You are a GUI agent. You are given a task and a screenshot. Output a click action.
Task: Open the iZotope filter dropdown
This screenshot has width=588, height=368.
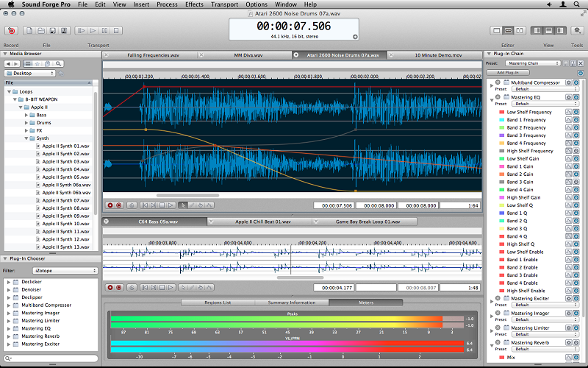coord(65,270)
